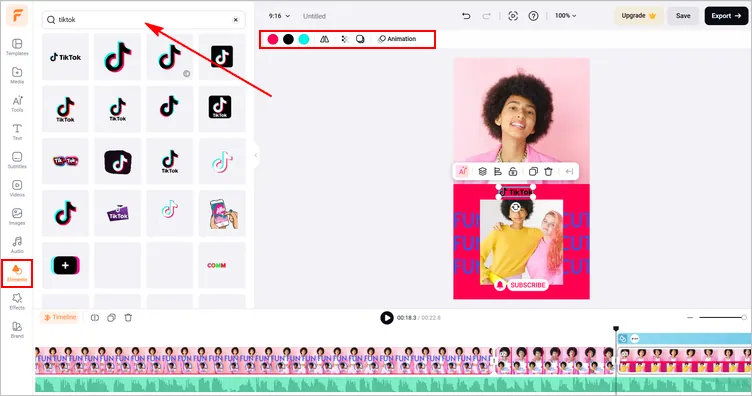Viewport: 752px width, 396px height.
Task: Open the align icon on floating toolbar
Action: [498, 171]
